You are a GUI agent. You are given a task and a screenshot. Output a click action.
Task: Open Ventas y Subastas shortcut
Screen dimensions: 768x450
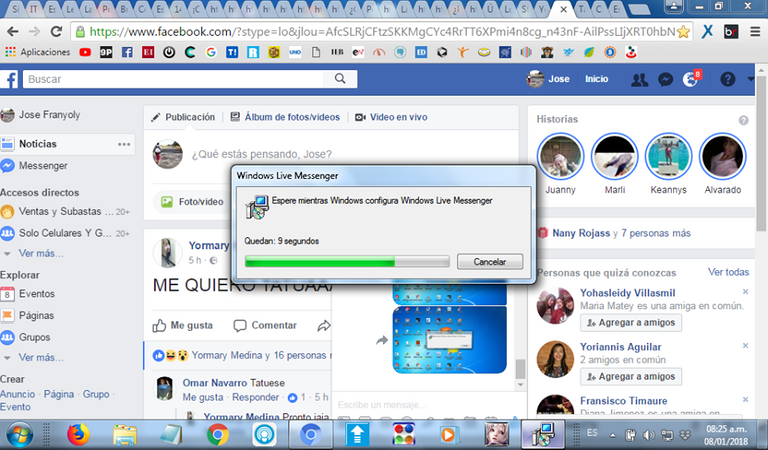65,212
